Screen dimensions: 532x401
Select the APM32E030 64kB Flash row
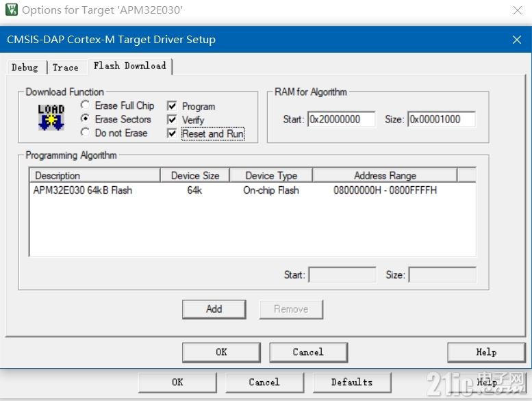coord(253,190)
